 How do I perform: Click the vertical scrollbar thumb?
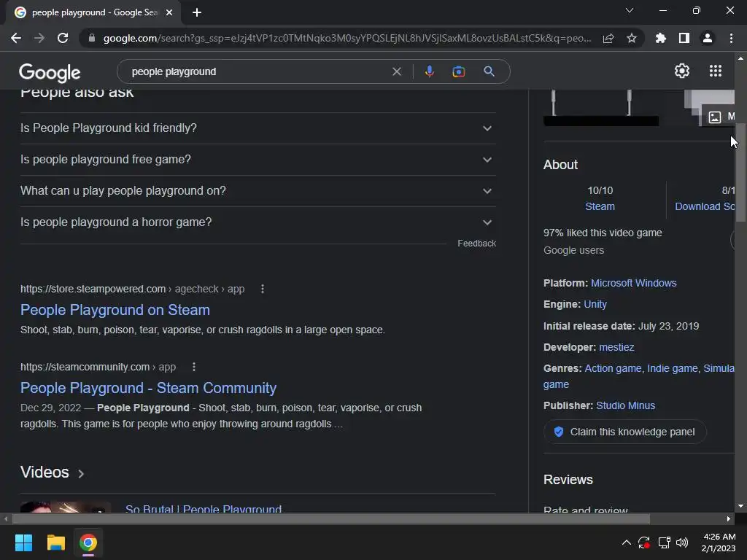pos(740,172)
